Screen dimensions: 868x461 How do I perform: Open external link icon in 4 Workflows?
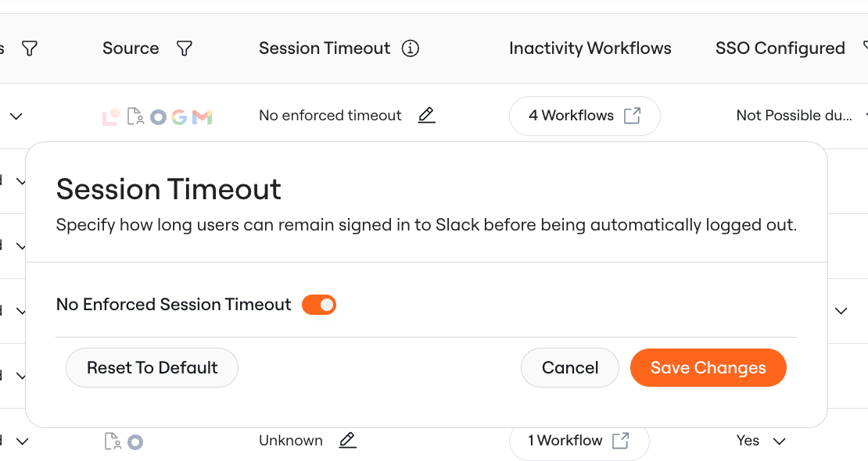[x=632, y=116]
